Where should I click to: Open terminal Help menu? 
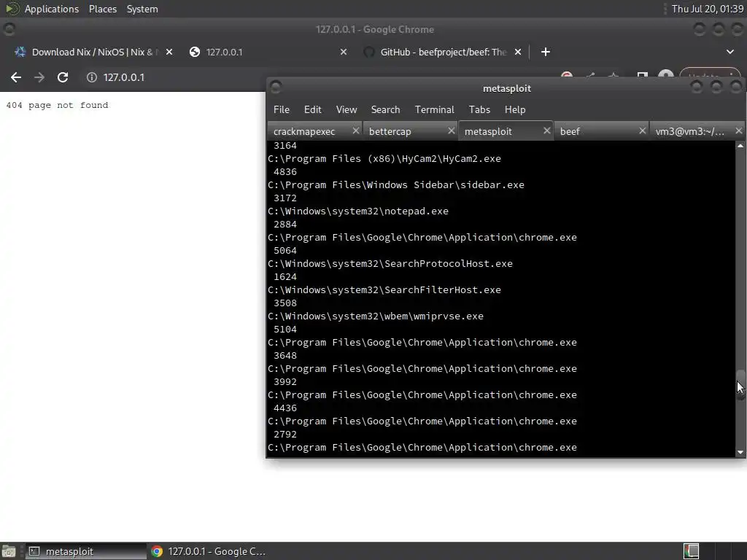click(515, 109)
